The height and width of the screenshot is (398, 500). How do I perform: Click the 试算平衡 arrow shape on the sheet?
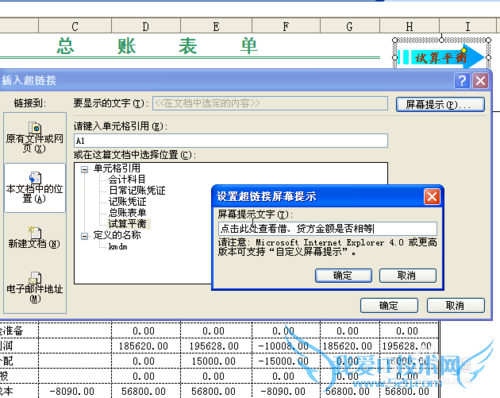pyautogui.click(x=441, y=57)
